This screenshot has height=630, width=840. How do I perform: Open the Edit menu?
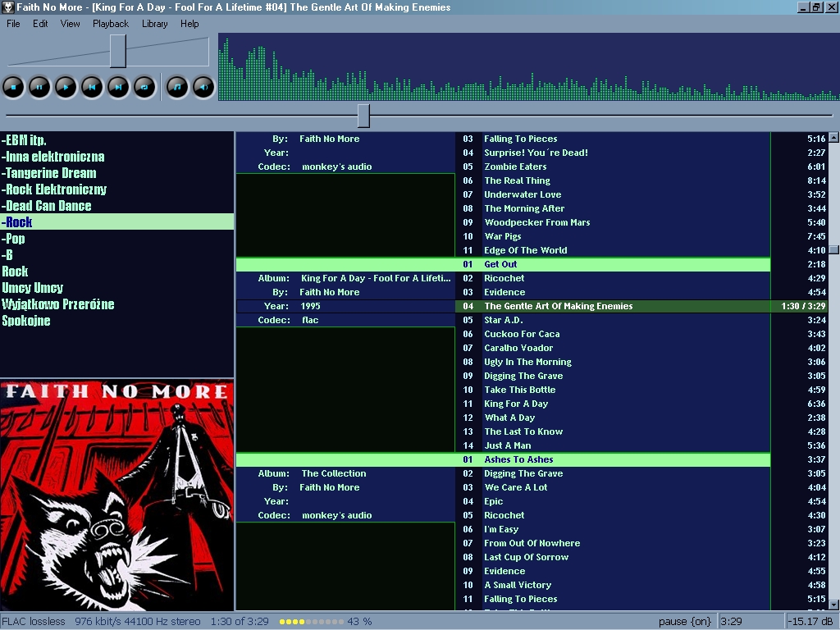click(x=40, y=24)
